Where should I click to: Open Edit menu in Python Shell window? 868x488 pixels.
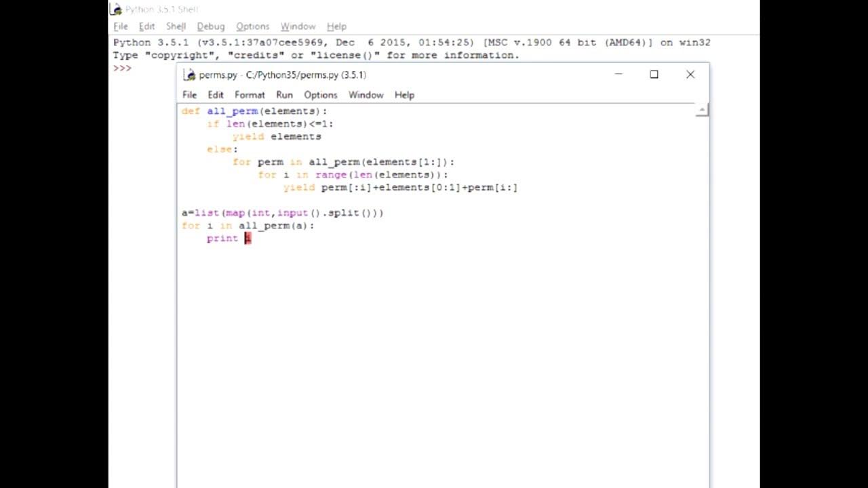click(x=146, y=26)
